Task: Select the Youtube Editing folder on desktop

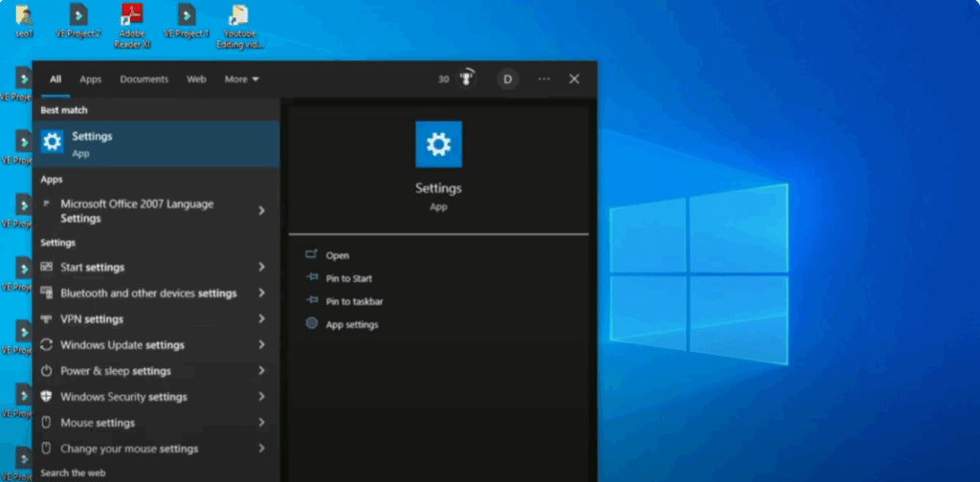Action: point(238,16)
